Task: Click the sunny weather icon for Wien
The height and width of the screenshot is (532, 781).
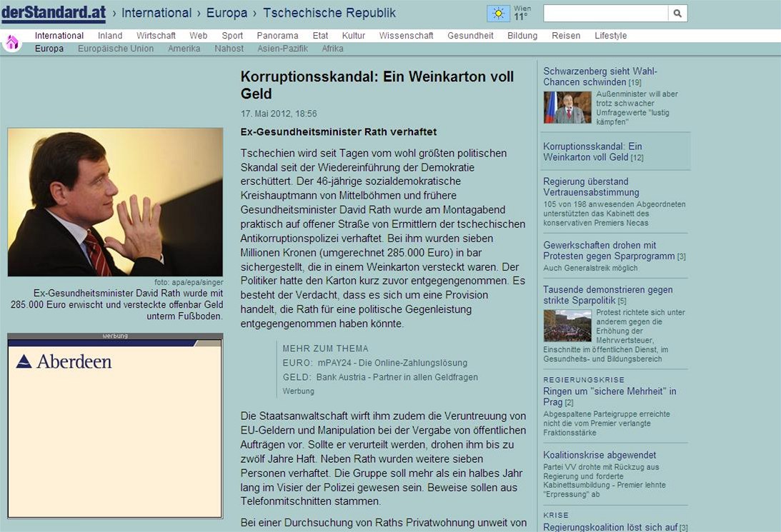Action: tap(498, 14)
